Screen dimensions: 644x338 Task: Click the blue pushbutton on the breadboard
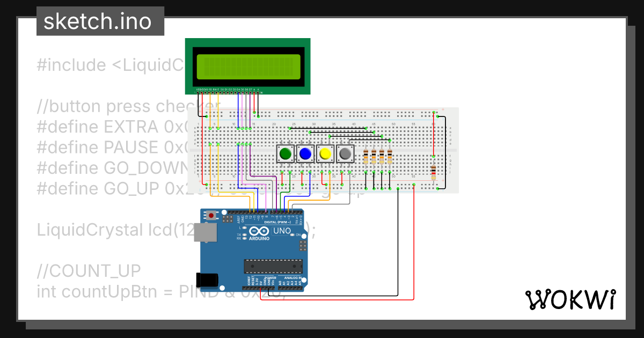pos(305,155)
